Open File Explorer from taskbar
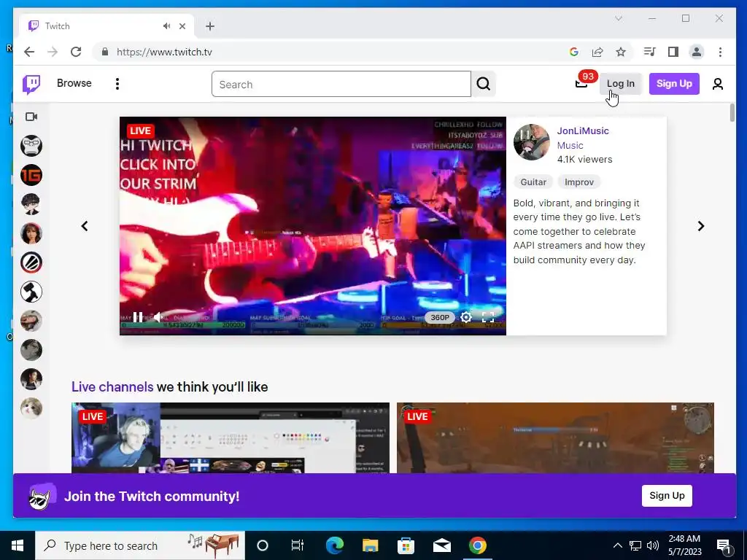Screen dimensions: 747x560 (370, 545)
